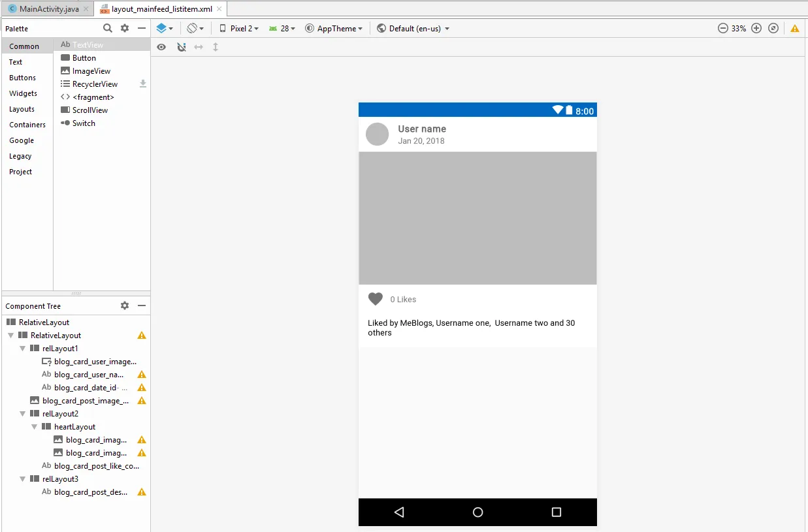Open Palette settings gear
Screen dimensions: 808x532
point(125,28)
